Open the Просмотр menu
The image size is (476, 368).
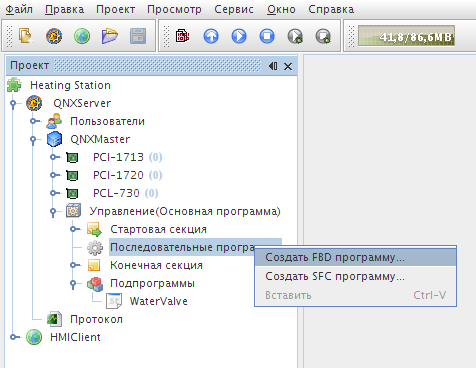click(x=174, y=9)
